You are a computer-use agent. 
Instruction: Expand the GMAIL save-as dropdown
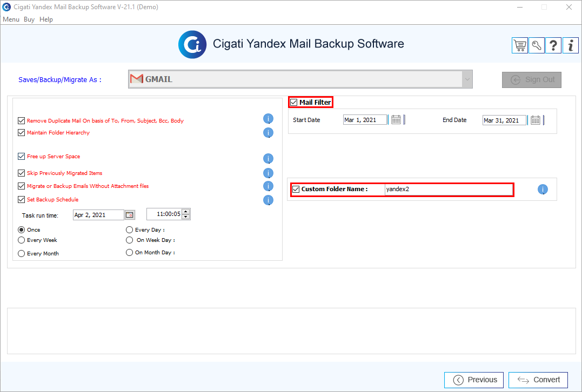coord(467,79)
